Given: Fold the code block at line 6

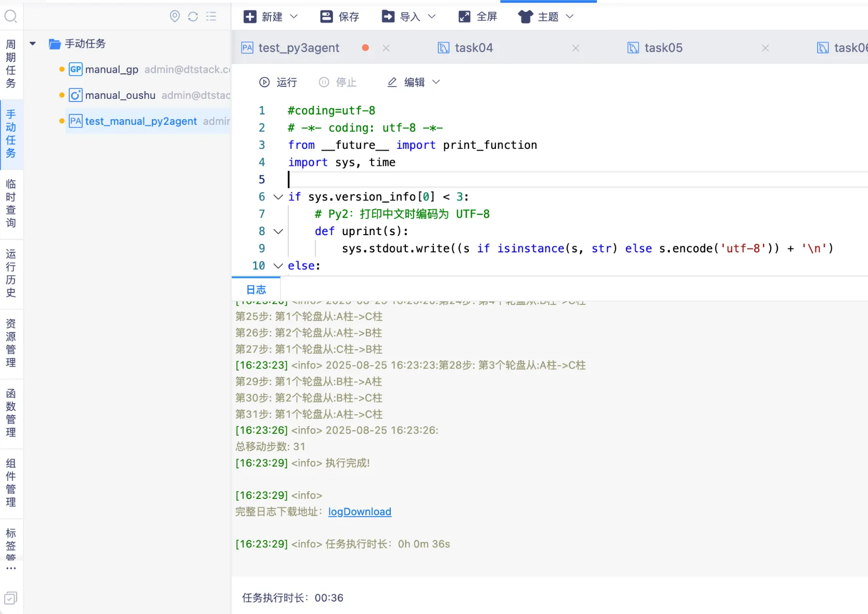Looking at the screenshot, I should coord(278,197).
